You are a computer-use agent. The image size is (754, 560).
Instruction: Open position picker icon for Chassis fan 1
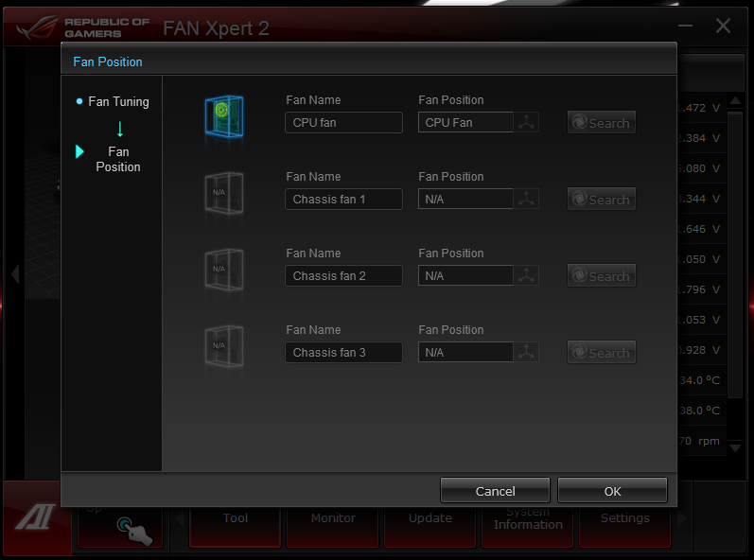pyautogui.click(x=526, y=199)
